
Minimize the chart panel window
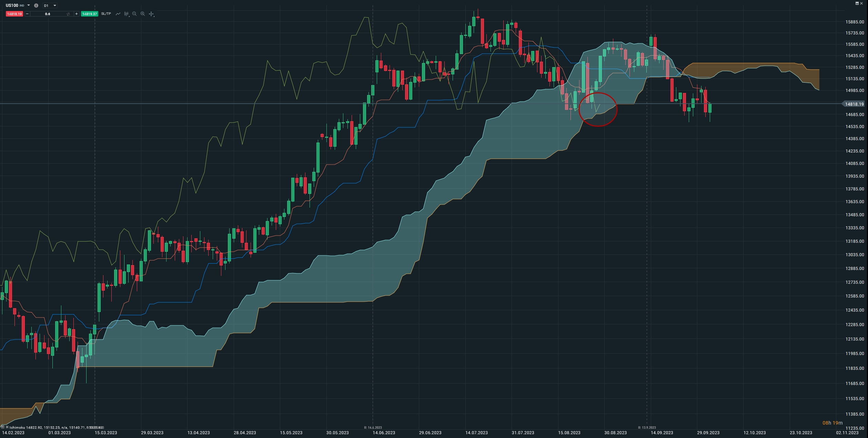[857, 3]
